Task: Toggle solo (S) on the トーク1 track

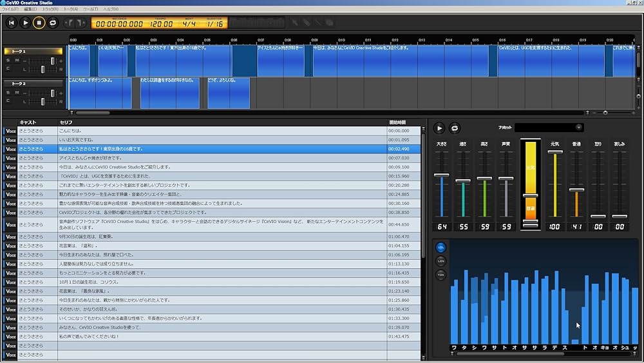Action: click(x=8, y=60)
